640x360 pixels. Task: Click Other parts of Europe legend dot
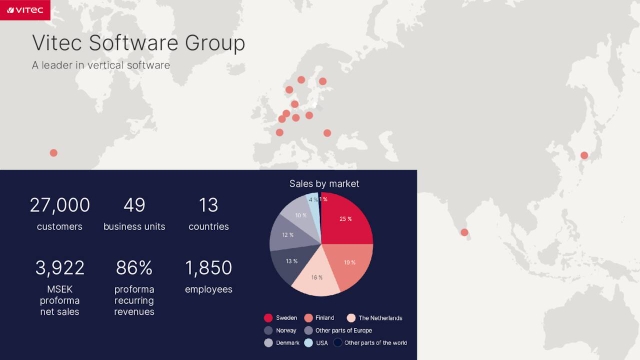309,330
